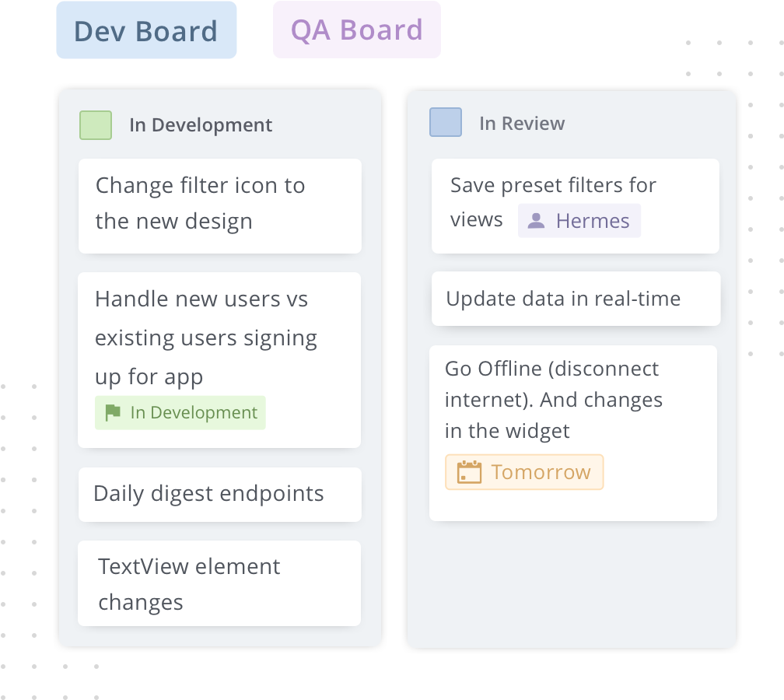The width and height of the screenshot is (784, 700).
Task: Switch to the Dev Board tab
Action: click(146, 30)
